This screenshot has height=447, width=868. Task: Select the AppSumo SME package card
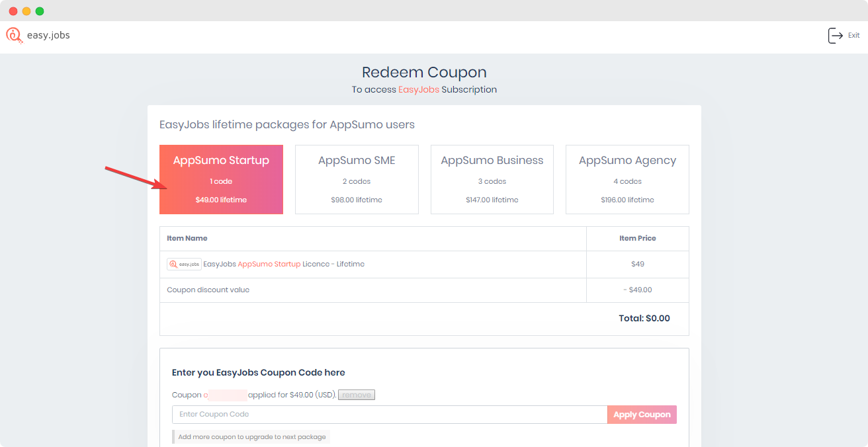click(357, 180)
